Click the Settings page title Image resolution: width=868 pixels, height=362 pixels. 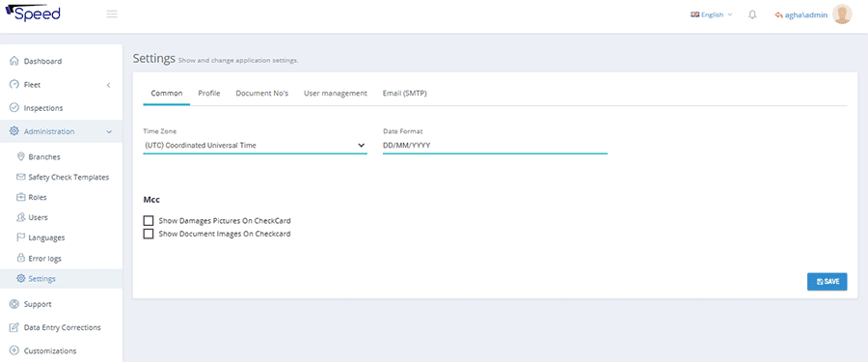click(154, 58)
